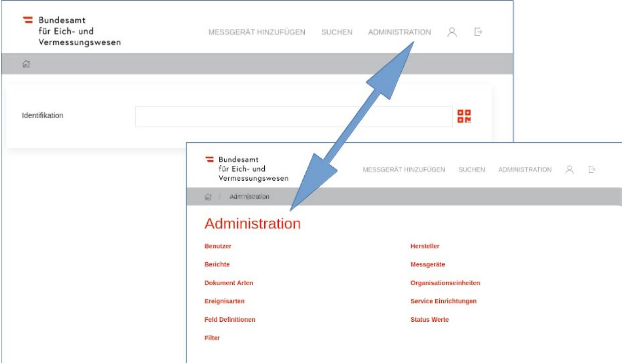Click into the Identifikation input field
623x364 pixels.
tap(294, 116)
